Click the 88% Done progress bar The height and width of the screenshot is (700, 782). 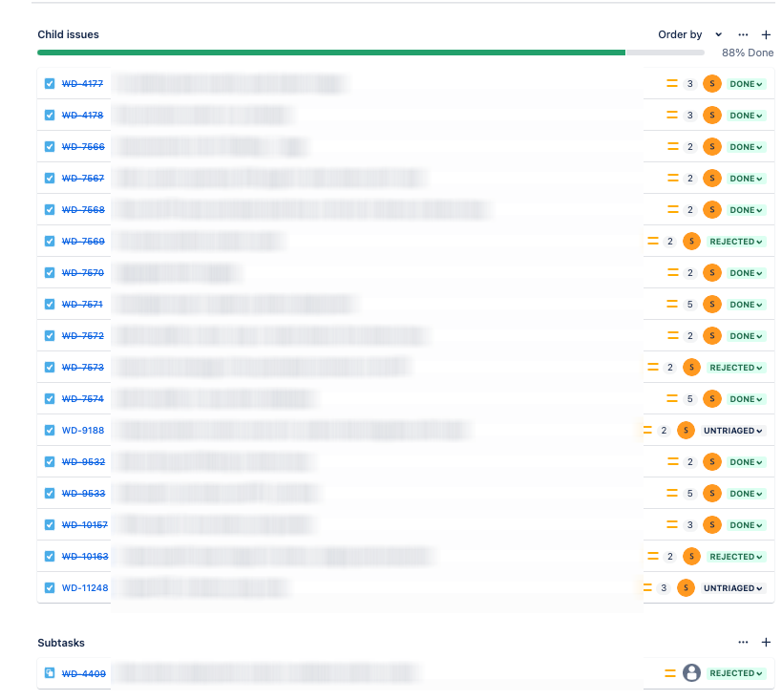370,54
